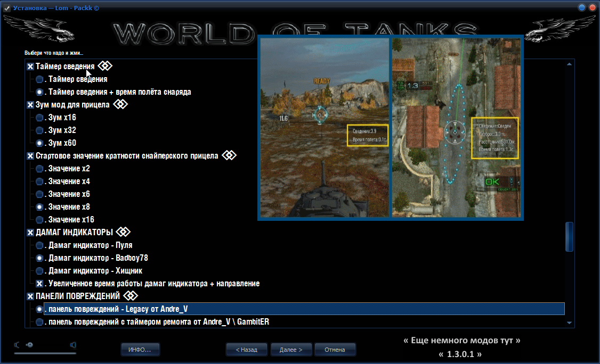Toggle the ДАМАГ ИНДИКАТОРЫ checkbox

pyautogui.click(x=30, y=233)
